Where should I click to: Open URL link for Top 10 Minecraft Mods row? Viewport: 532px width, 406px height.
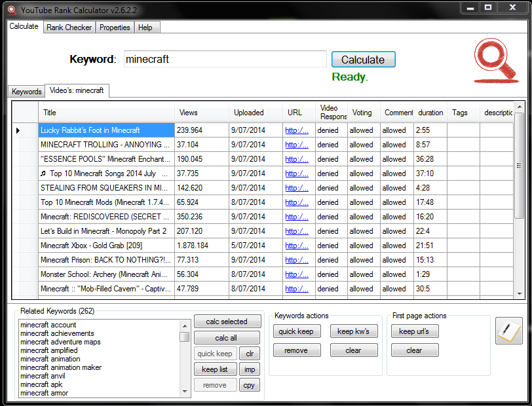(297, 202)
